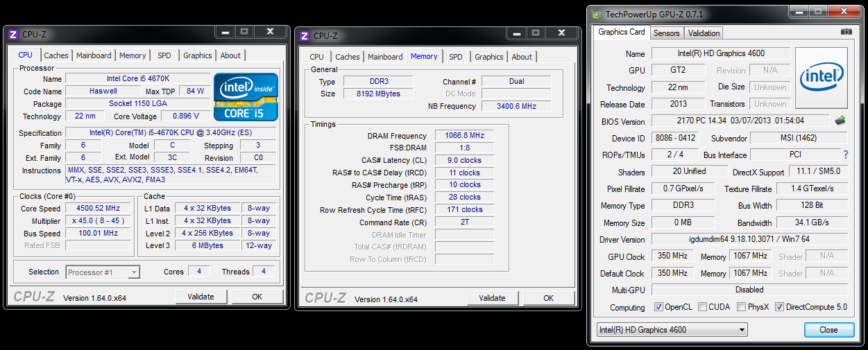Click the Channel # value Dual
868x350 pixels.
coord(516,81)
